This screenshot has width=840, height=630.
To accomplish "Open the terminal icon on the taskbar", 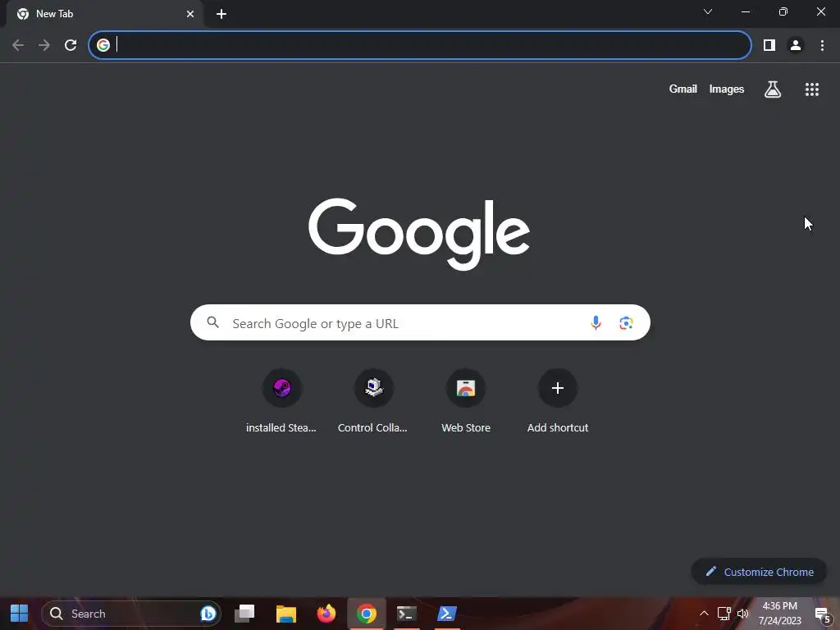I will click(x=407, y=614).
